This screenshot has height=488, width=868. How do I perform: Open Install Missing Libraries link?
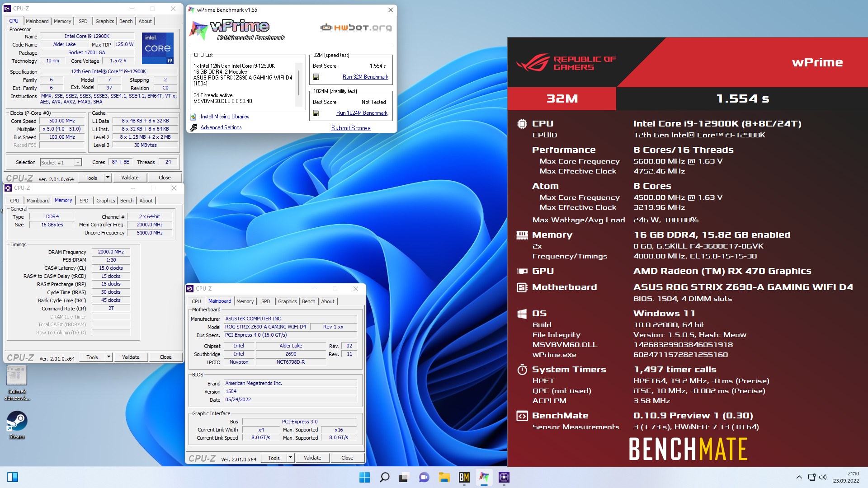pos(225,117)
